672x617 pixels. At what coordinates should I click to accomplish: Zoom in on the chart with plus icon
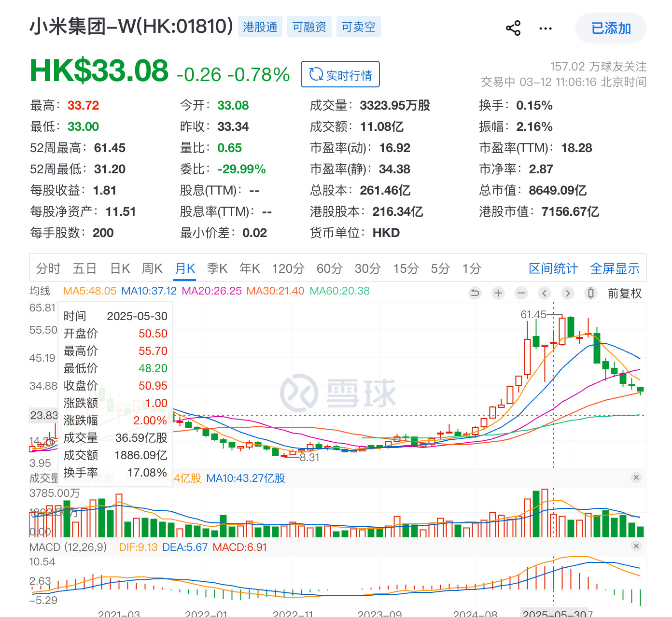click(498, 293)
